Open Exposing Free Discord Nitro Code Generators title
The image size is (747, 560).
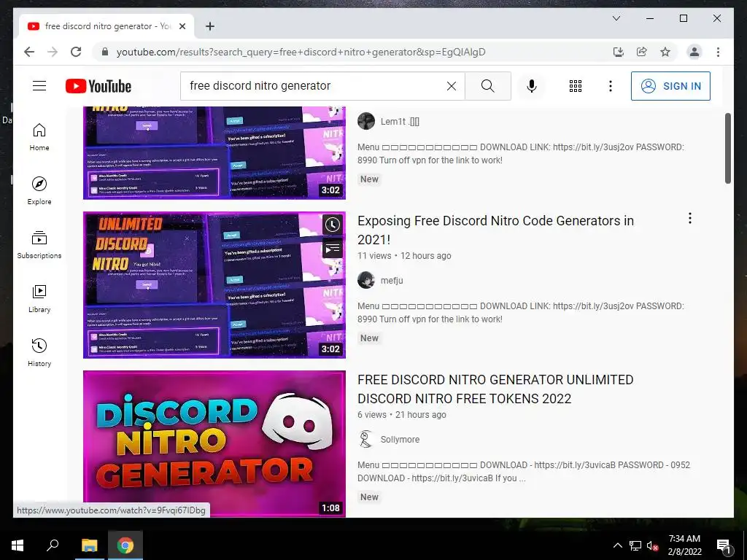495,230
